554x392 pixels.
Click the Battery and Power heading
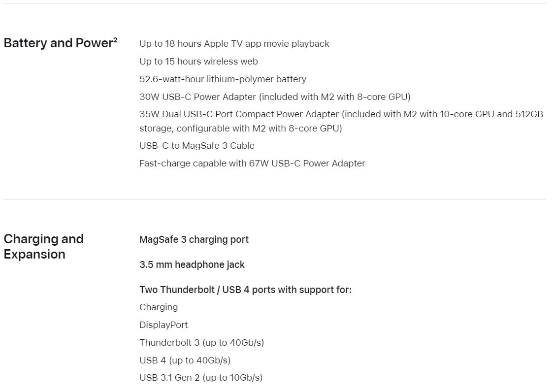coord(61,43)
